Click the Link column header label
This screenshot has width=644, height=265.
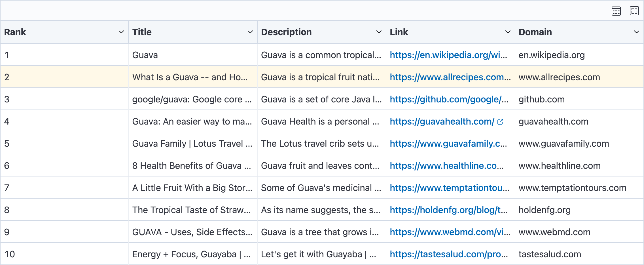click(399, 32)
